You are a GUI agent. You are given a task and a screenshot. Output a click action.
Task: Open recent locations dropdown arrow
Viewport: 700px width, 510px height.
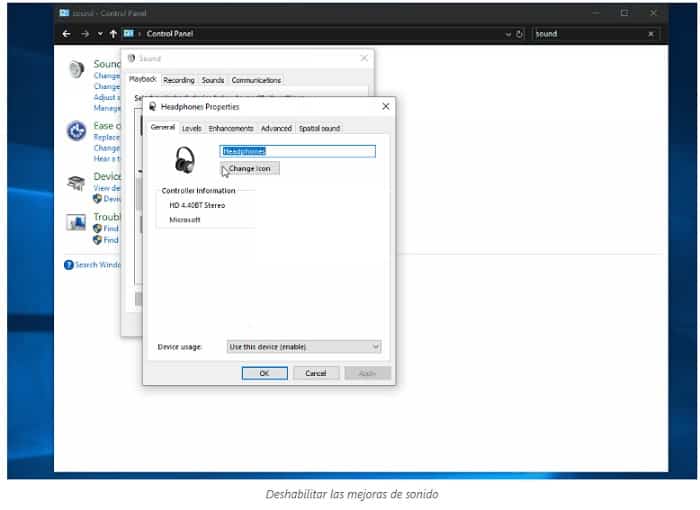click(100, 34)
